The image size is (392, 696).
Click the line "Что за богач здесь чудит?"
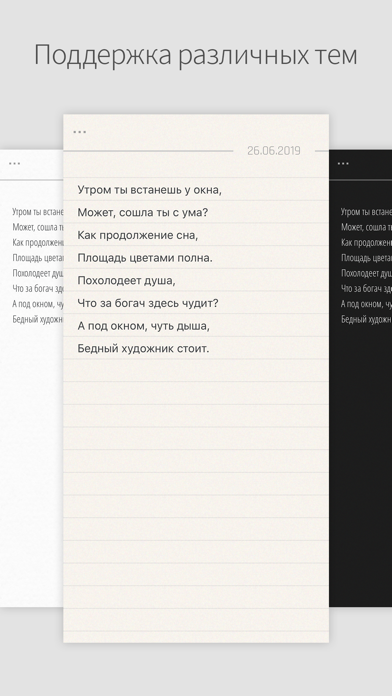click(148, 303)
